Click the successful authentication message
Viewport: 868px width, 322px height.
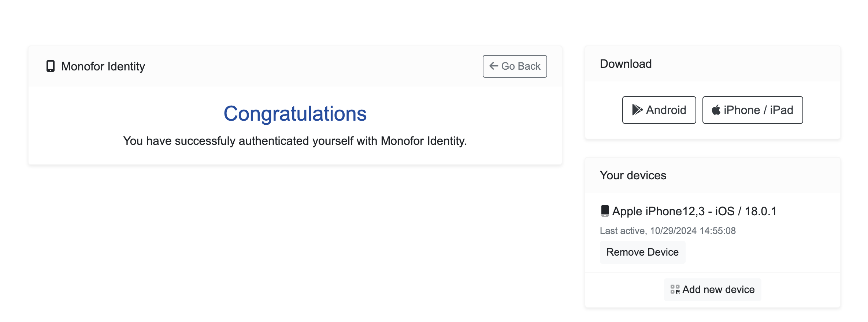(295, 140)
